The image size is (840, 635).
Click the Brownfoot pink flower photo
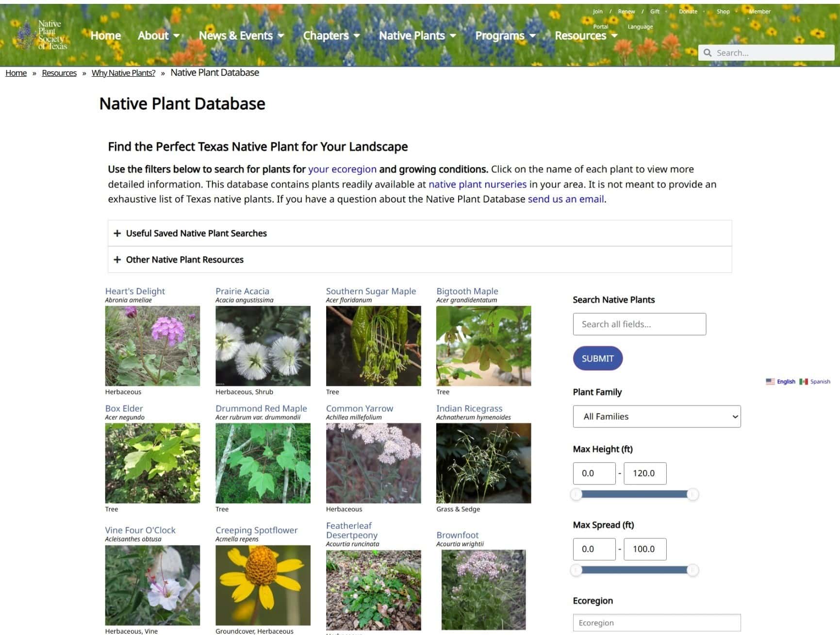point(483,590)
